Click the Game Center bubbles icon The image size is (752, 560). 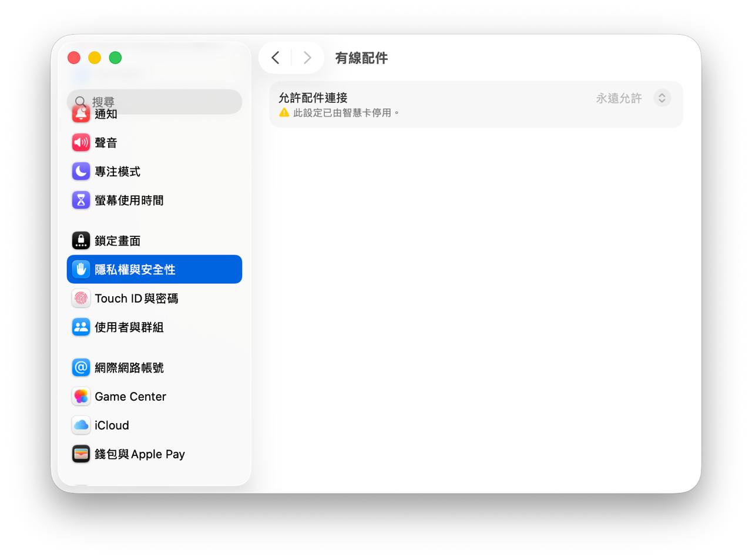(81, 396)
